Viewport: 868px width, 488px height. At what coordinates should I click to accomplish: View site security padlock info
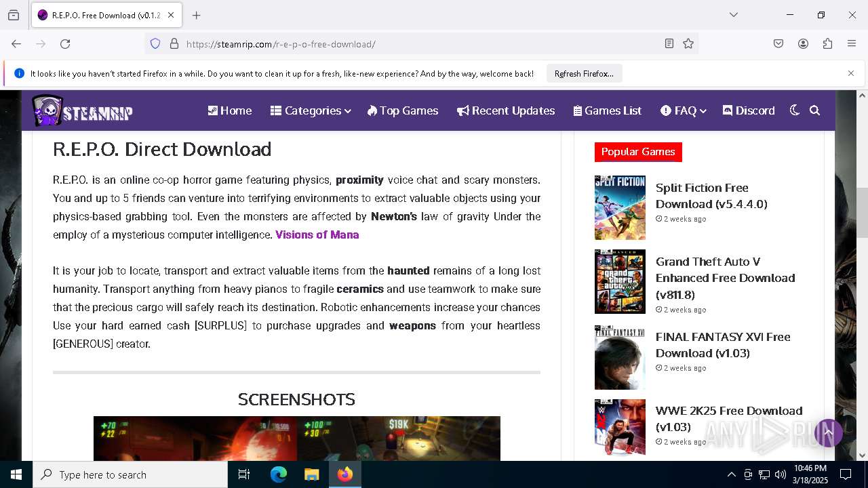click(174, 43)
